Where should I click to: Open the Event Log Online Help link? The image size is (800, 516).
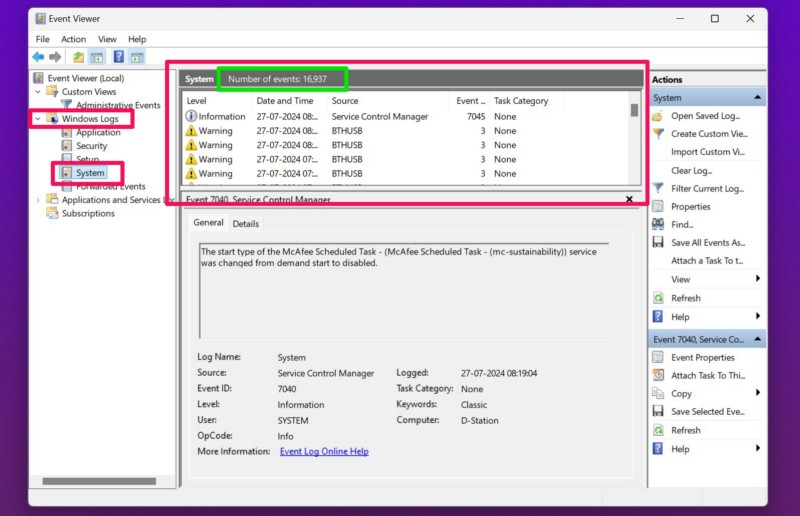324,452
